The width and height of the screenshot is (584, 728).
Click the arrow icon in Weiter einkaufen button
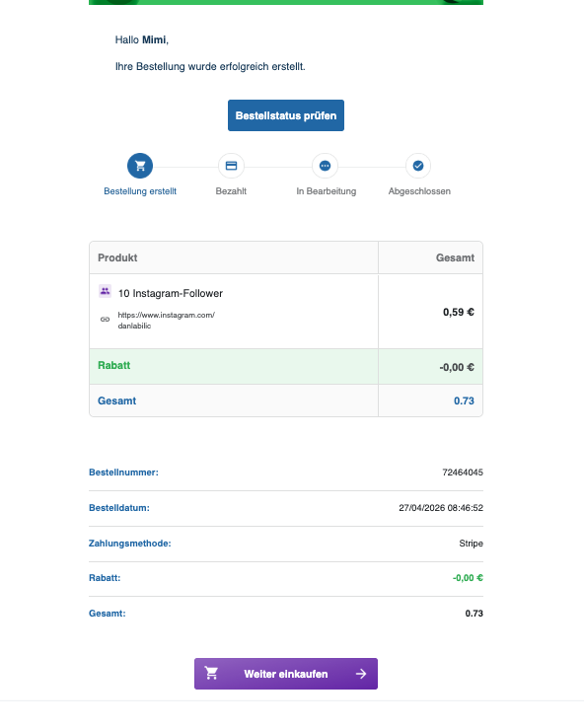click(x=361, y=674)
